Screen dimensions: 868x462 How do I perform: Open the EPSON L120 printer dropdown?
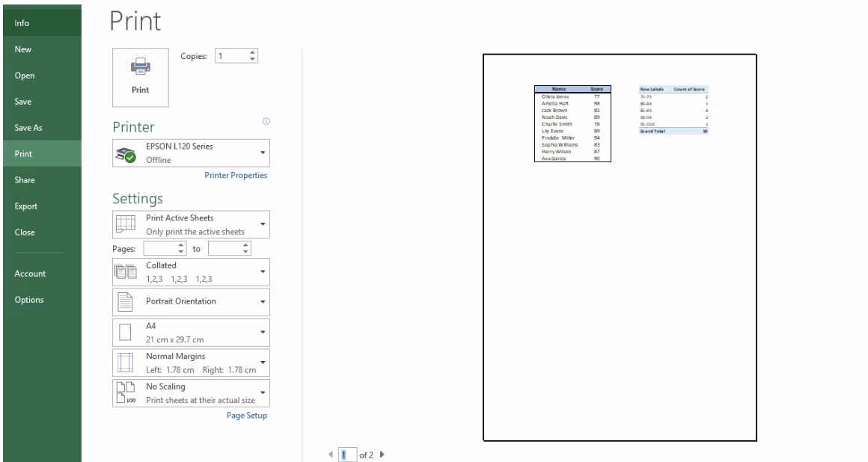click(263, 153)
